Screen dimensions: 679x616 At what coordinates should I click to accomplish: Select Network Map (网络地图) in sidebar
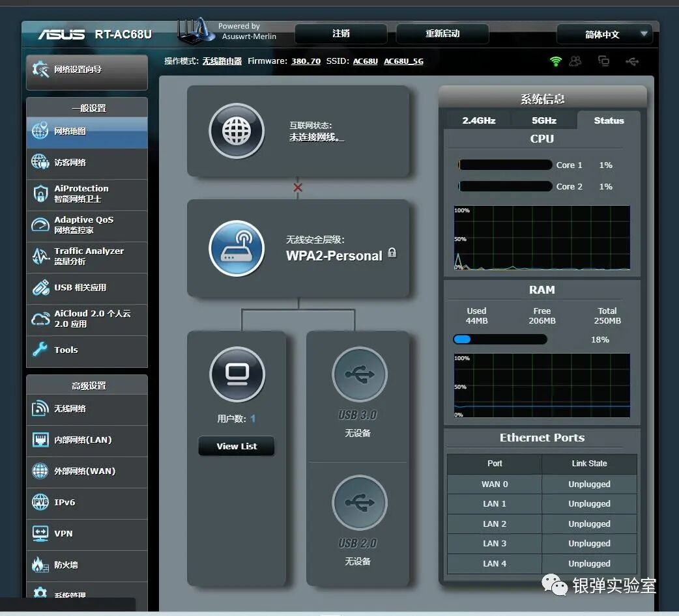click(x=87, y=132)
